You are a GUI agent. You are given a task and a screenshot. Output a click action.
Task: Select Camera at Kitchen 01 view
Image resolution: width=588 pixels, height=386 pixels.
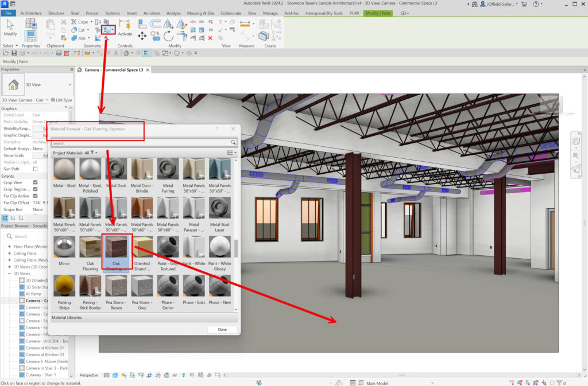pyautogui.click(x=45, y=348)
